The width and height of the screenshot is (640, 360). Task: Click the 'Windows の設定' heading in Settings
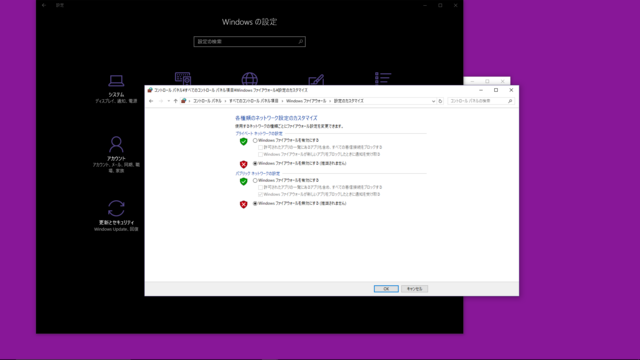[249, 22]
